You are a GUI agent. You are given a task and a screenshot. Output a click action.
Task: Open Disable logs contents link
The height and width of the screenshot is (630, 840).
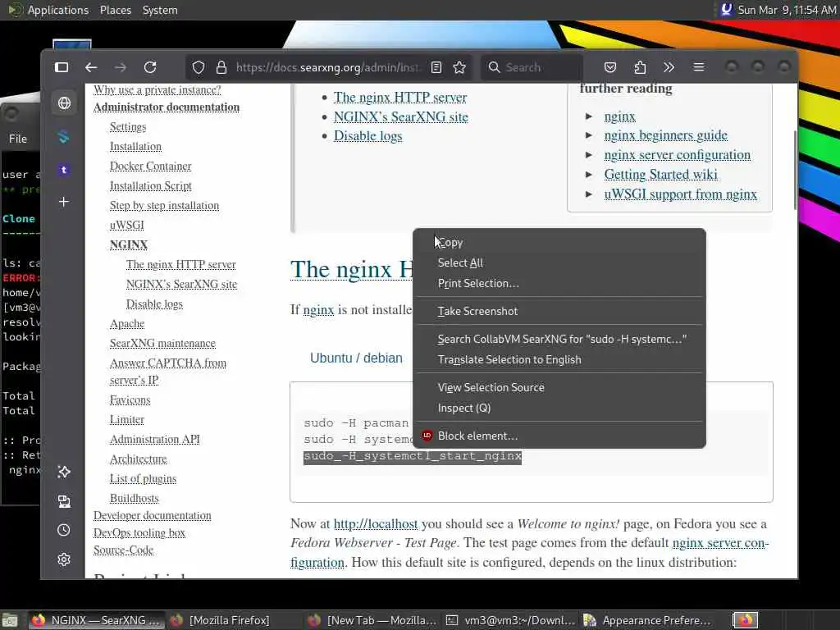pyautogui.click(x=368, y=136)
